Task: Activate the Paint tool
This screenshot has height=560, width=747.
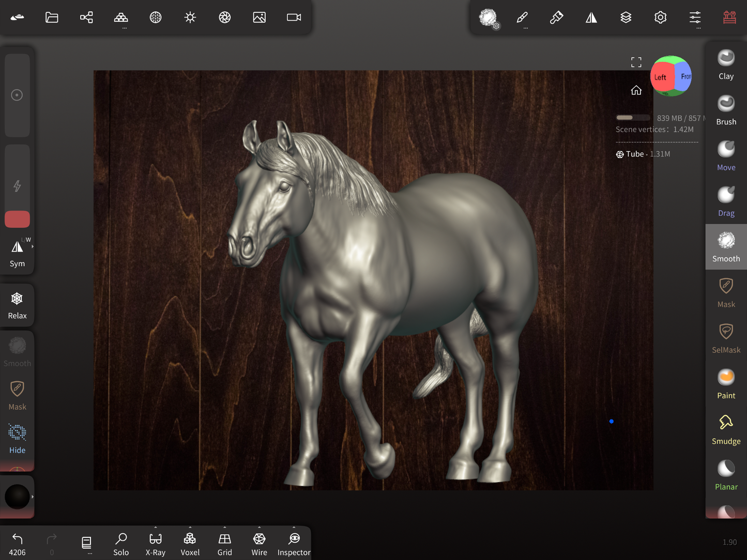Action: pyautogui.click(x=726, y=384)
